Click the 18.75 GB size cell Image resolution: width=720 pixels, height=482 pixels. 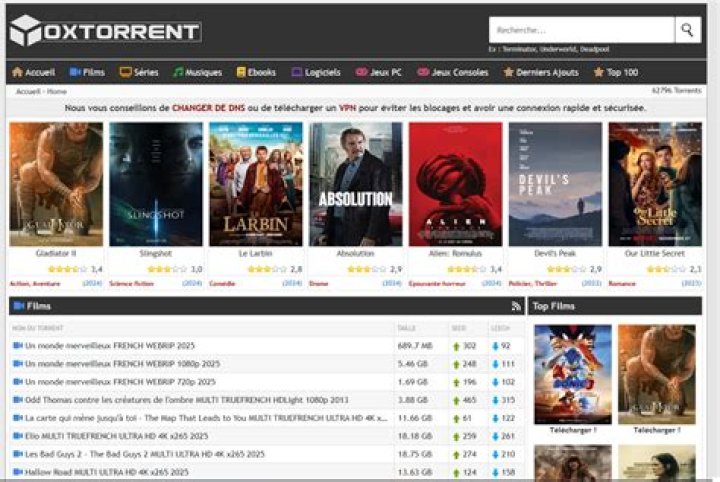click(415, 454)
